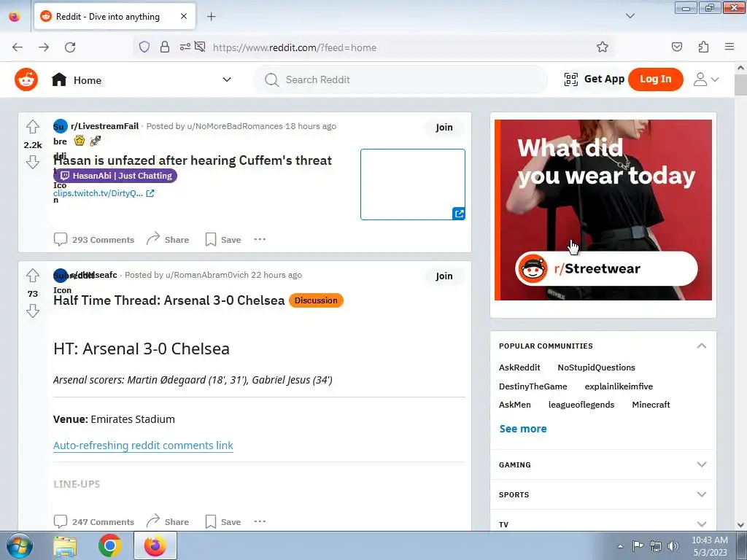Image resolution: width=747 pixels, height=560 pixels.
Task: Go back in Firefox history
Action: click(x=18, y=47)
